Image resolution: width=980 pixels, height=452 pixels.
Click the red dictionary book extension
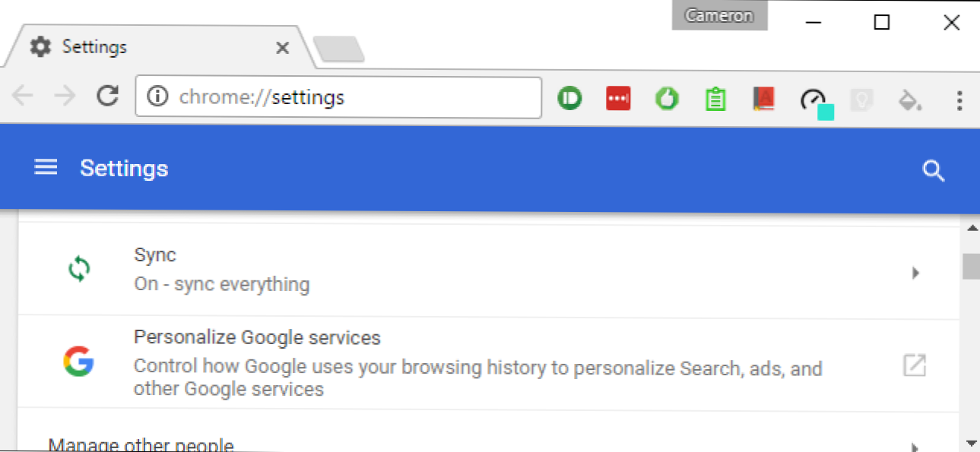click(x=764, y=99)
